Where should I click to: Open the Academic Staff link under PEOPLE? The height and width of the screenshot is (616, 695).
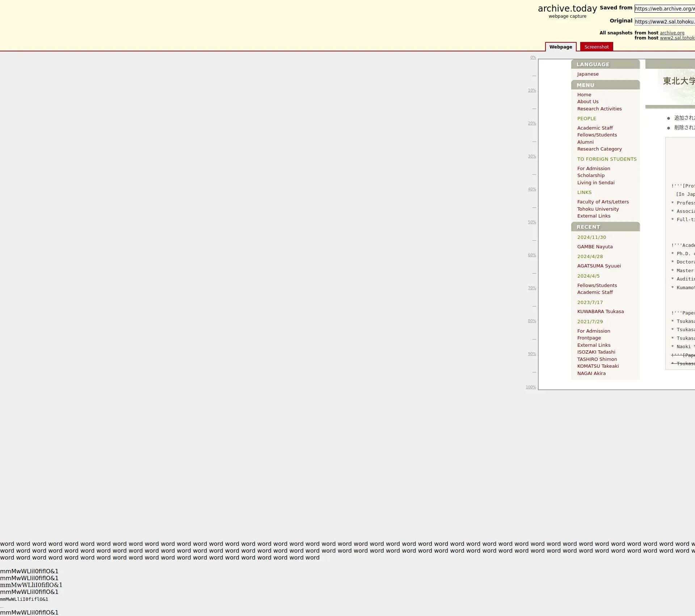[595, 128]
